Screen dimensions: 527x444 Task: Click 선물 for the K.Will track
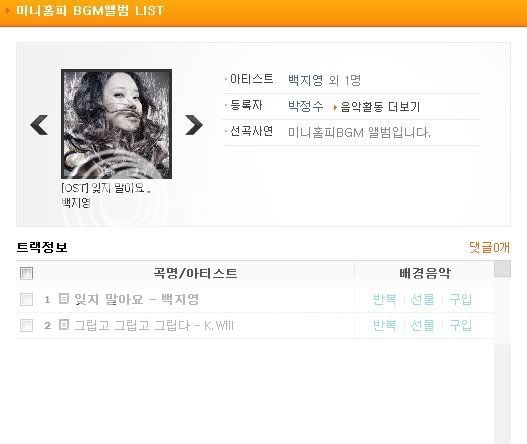pyautogui.click(x=423, y=325)
